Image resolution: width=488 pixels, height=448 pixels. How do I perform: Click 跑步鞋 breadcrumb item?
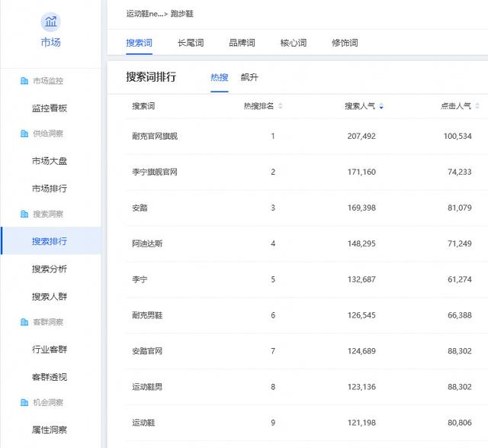coord(181,14)
